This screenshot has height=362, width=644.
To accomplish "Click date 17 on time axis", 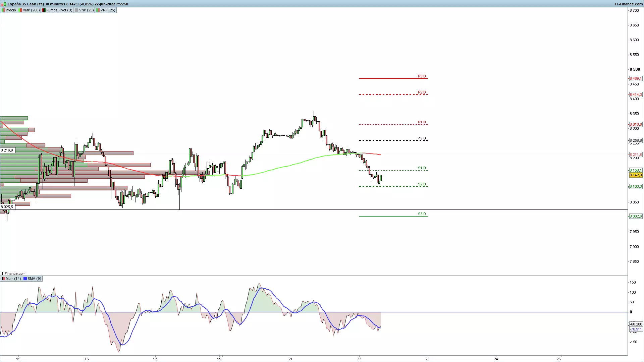I will pyautogui.click(x=155, y=359).
